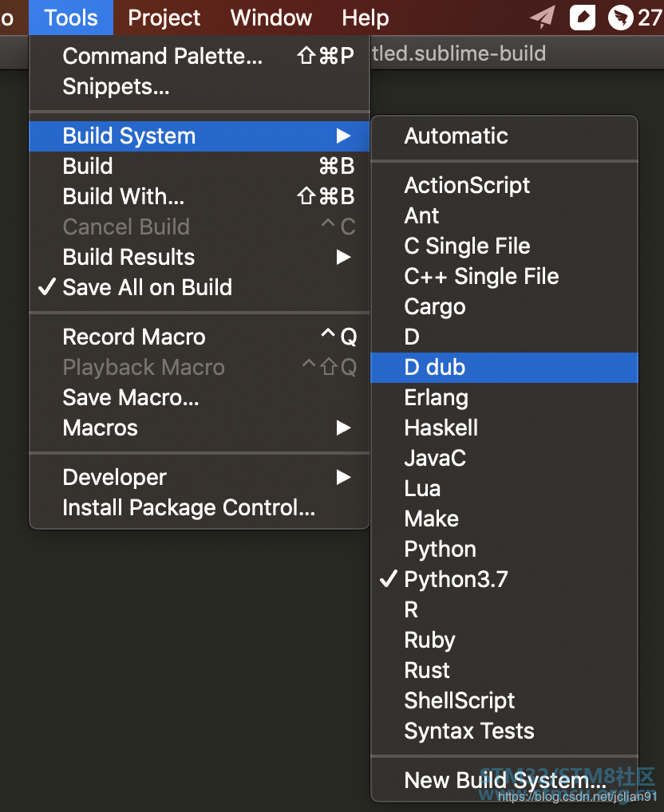This screenshot has height=812, width=664.
Task: Click the bird icon in menu bar
Action: 620,18
